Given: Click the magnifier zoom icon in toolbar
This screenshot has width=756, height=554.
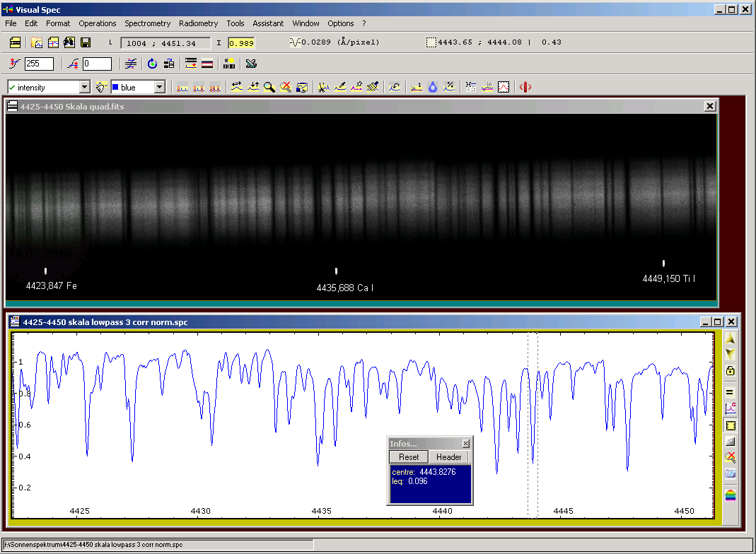Looking at the screenshot, I should (x=269, y=87).
